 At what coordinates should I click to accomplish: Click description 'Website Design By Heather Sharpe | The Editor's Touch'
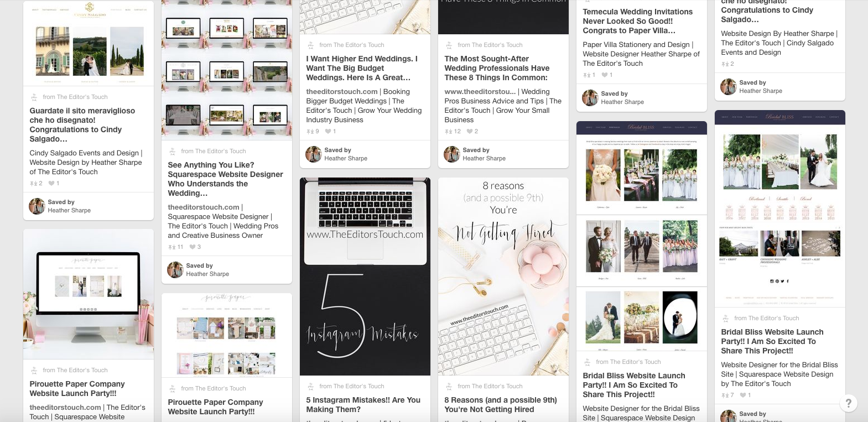[x=779, y=43]
